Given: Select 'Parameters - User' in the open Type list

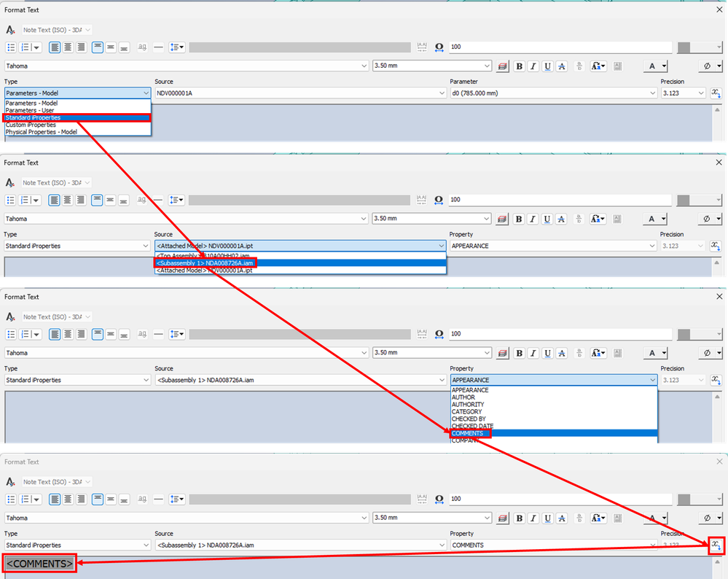Looking at the screenshot, I should point(77,110).
